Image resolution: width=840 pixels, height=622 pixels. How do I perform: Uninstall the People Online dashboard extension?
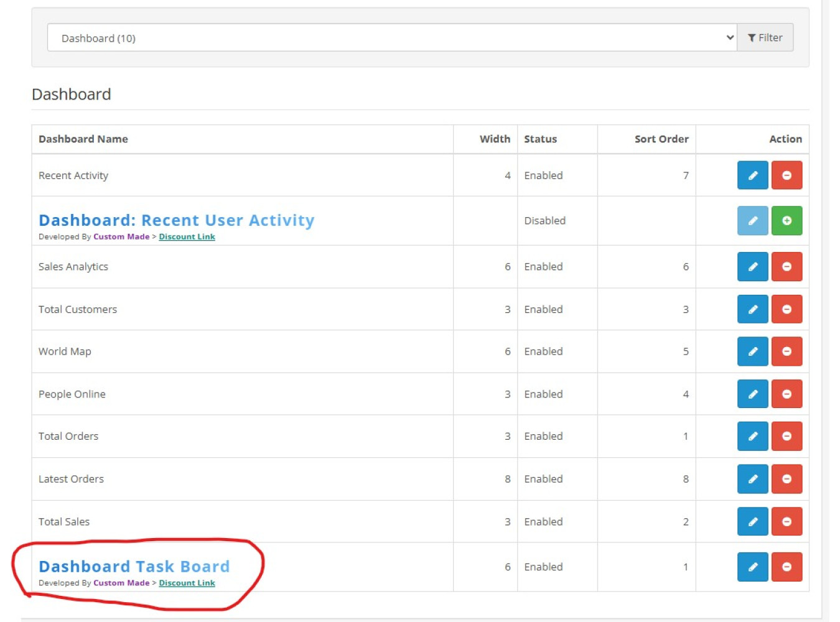786,394
